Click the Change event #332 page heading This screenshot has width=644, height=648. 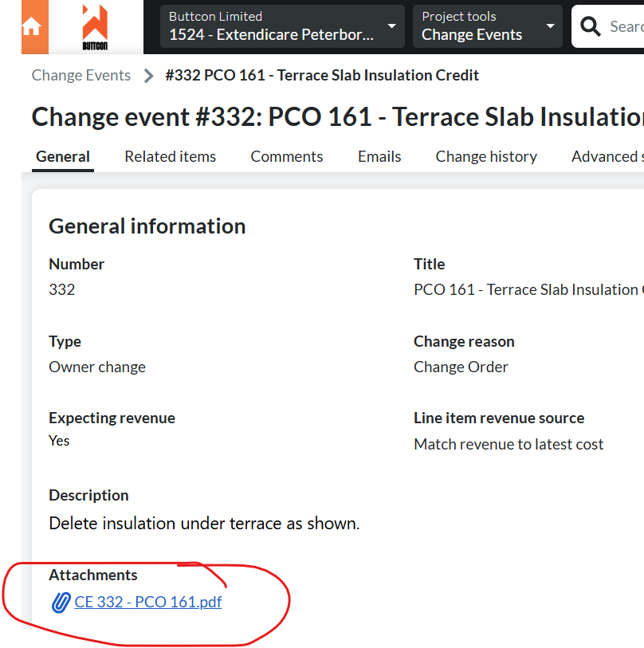click(x=338, y=116)
